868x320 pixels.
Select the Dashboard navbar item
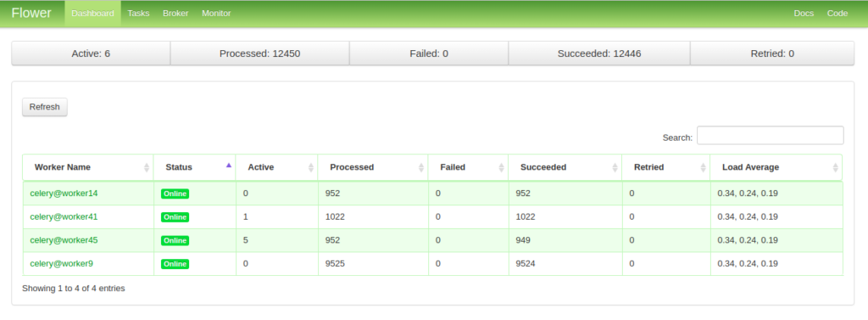[93, 14]
